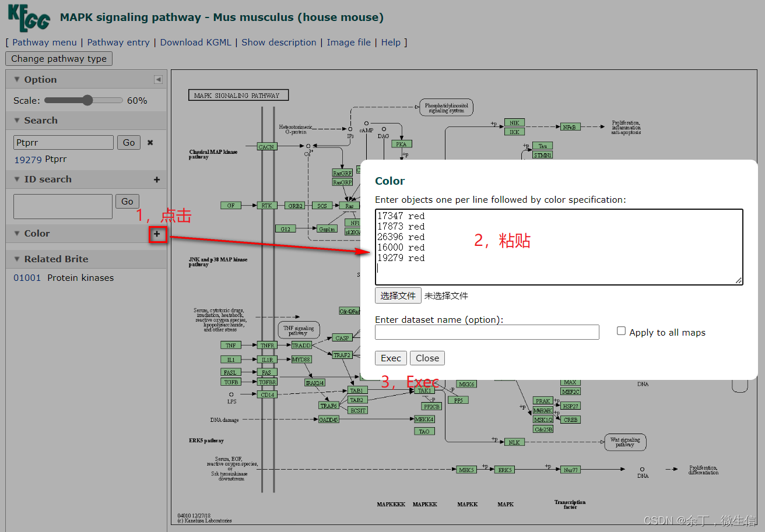This screenshot has height=532, width=765.
Task: Select search result 19279 Ptprr
Action: point(40,159)
